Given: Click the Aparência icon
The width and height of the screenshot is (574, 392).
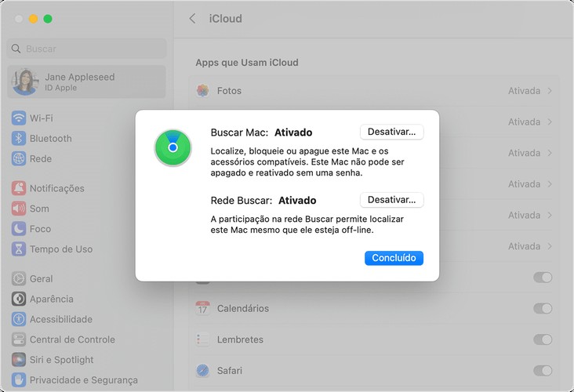Looking at the screenshot, I should [x=19, y=299].
